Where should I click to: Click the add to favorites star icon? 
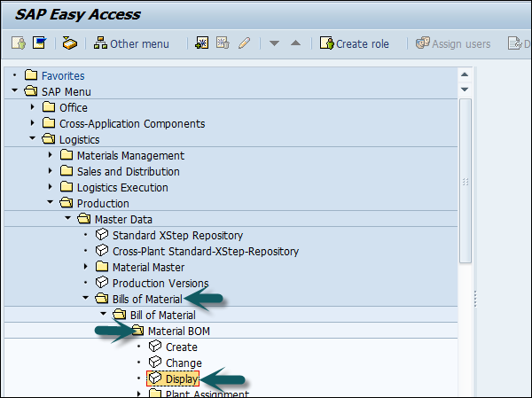tap(202, 43)
